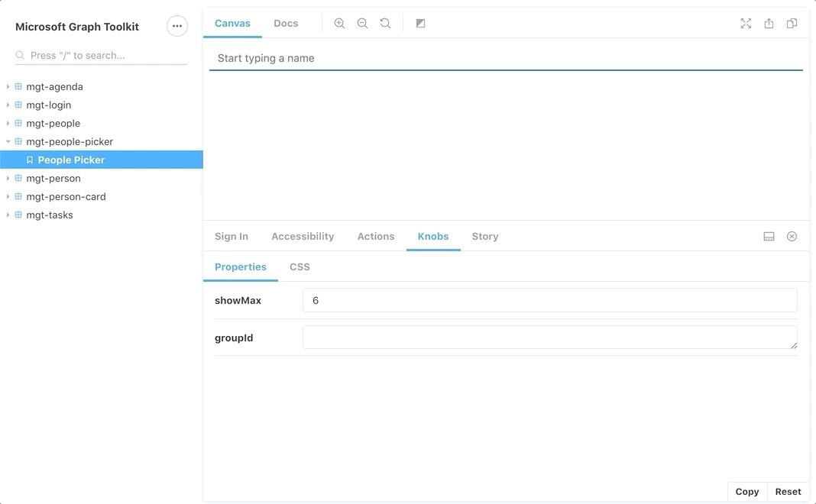Collapse the mgt-people-picker node arrow
Screen dimensions: 816x504
coord(8,141)
